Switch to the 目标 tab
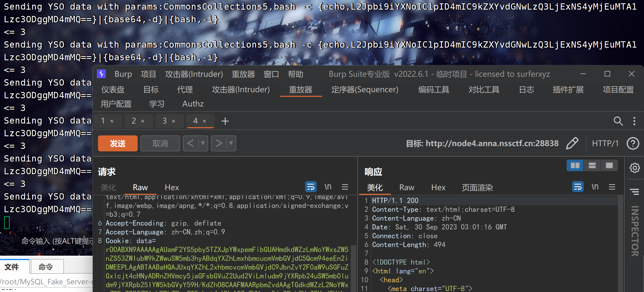Viewport: 644px width, 292px height. tap(151, 89)
